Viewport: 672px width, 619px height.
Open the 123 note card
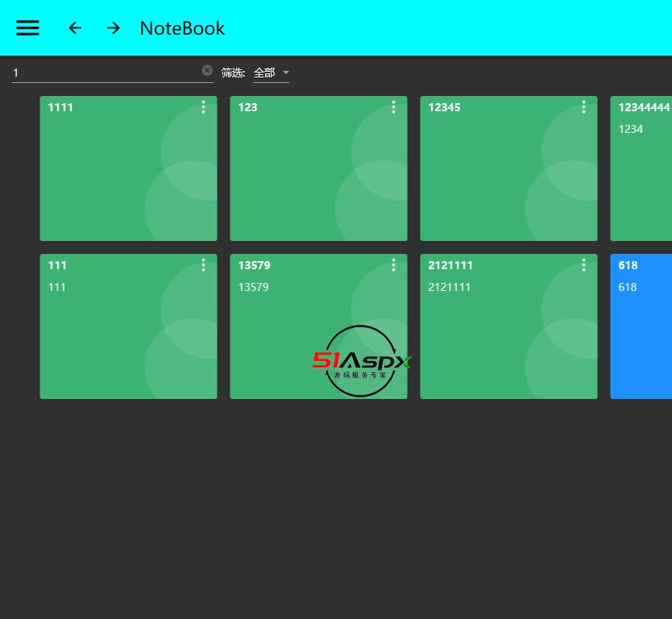pyautogui.click(x=318, y=168)
